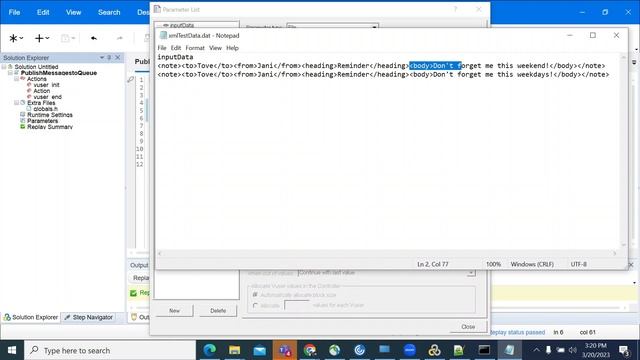Click the pin icon in Solution Explorer header
Image resolution: width=640 pixels, height=360 pixels.
pyautogui.click(x=109, y=58)
